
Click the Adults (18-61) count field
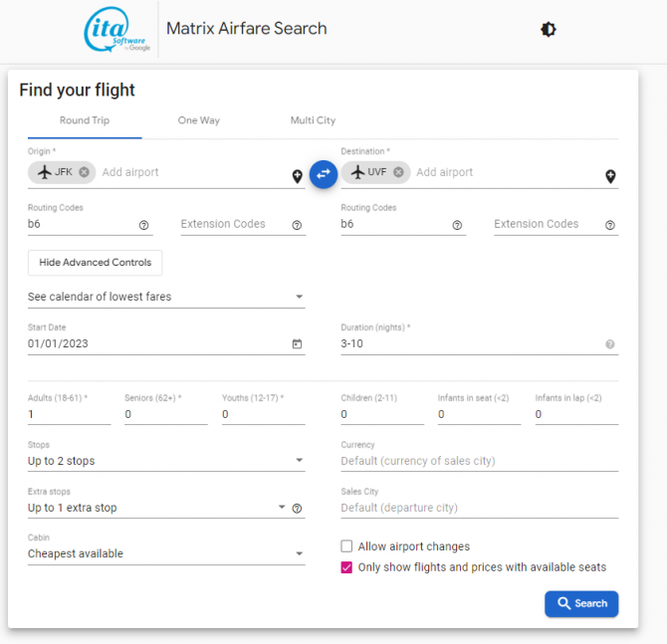(x=69, y=414)
